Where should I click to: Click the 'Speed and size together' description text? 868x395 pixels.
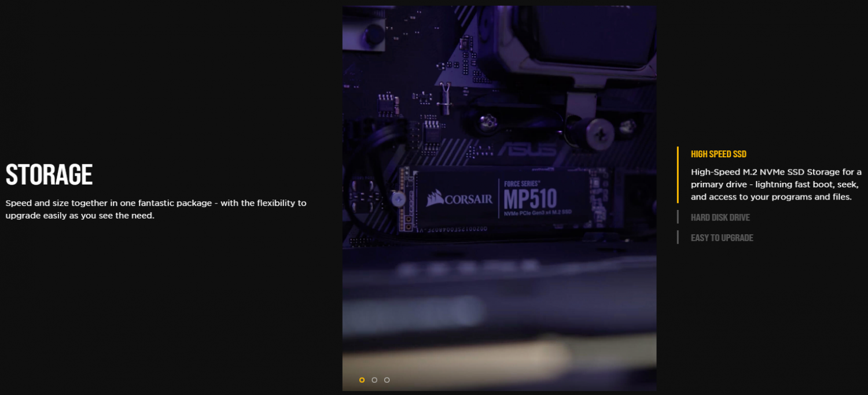tap(156, 209)
